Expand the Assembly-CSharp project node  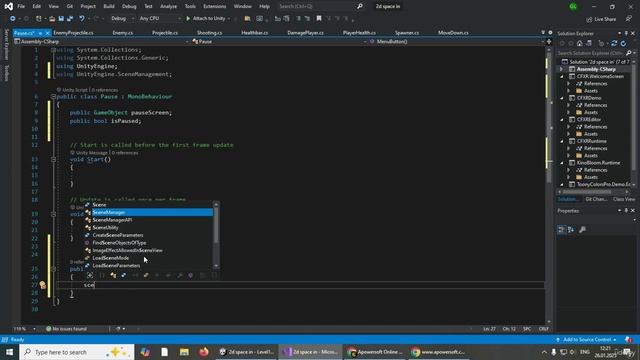pos(562,69)
